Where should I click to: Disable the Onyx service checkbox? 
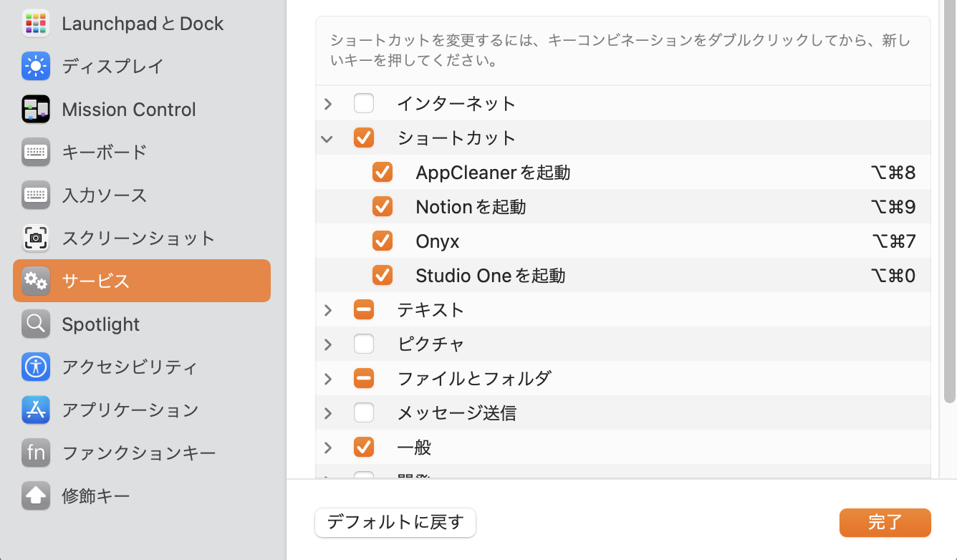(x=383, y=241)
